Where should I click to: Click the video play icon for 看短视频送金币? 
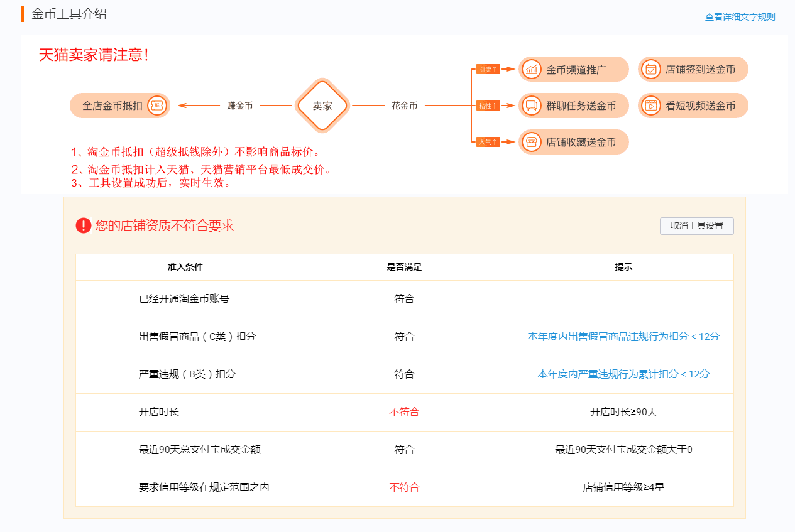651,106
